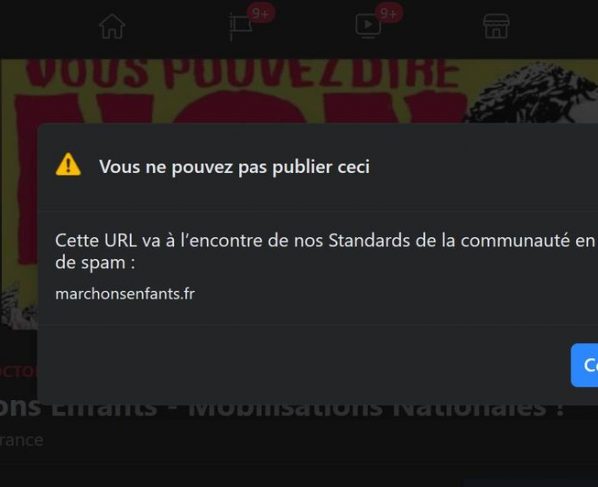
Task: Click the blue button in the dialog footer
Action: (584, 365)
